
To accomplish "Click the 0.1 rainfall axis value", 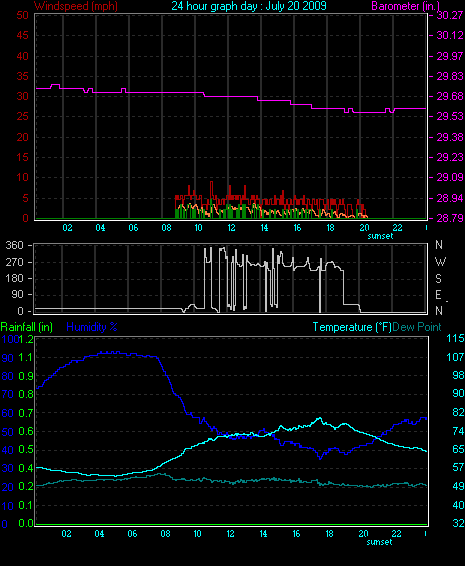I will [26, 505].
